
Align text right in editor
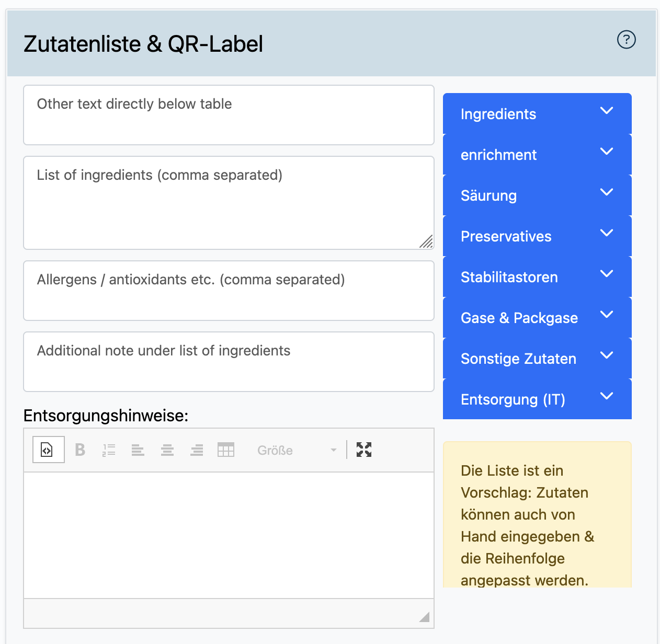tap(197, 450)
